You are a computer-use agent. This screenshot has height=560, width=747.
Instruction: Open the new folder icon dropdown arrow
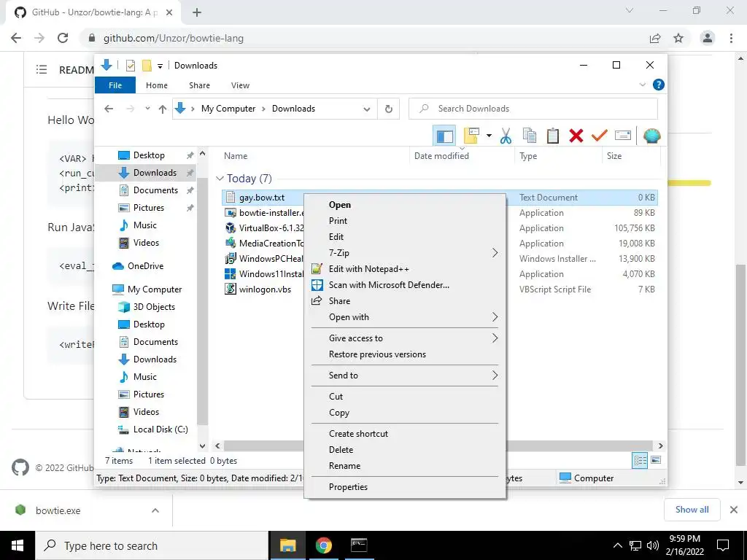489,136
